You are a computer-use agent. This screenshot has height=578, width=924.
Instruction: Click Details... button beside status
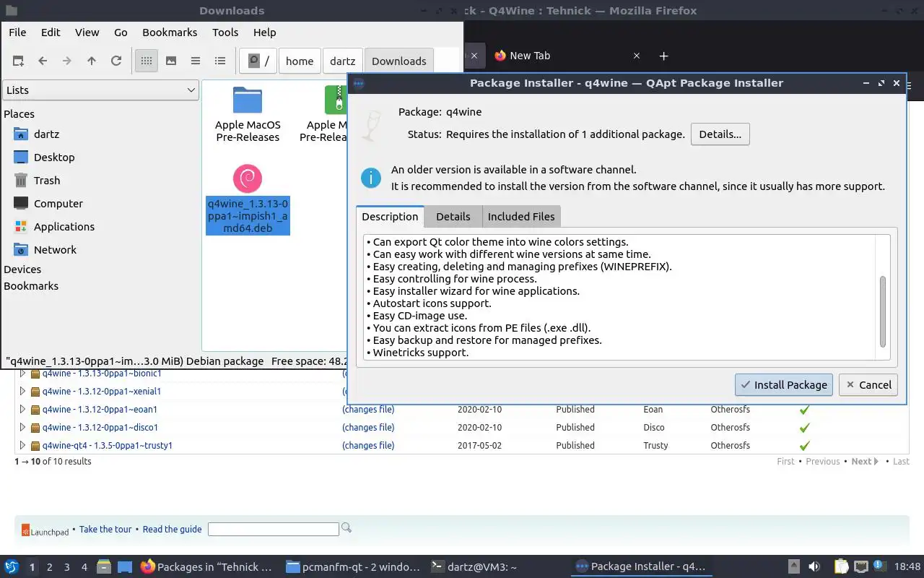720,134
